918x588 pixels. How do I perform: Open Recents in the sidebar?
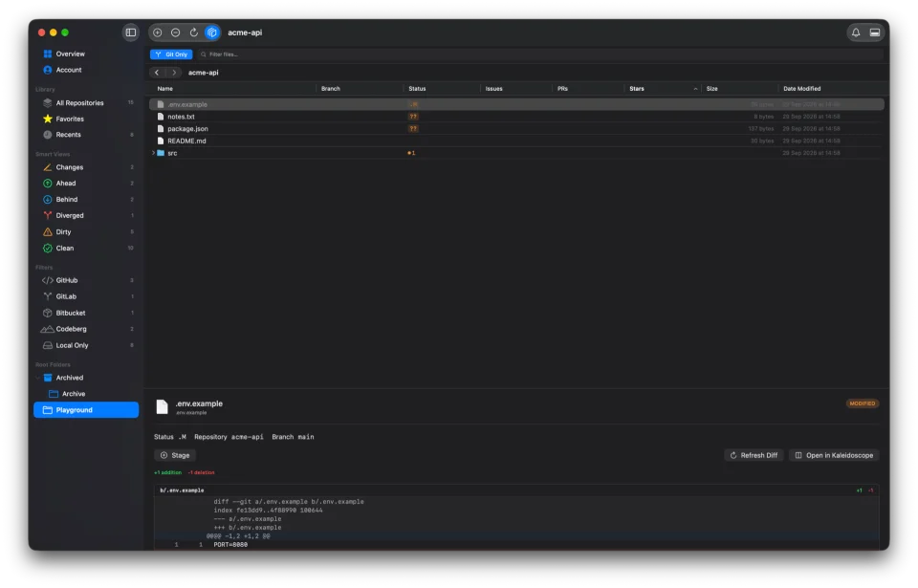[x=85, y=135]
